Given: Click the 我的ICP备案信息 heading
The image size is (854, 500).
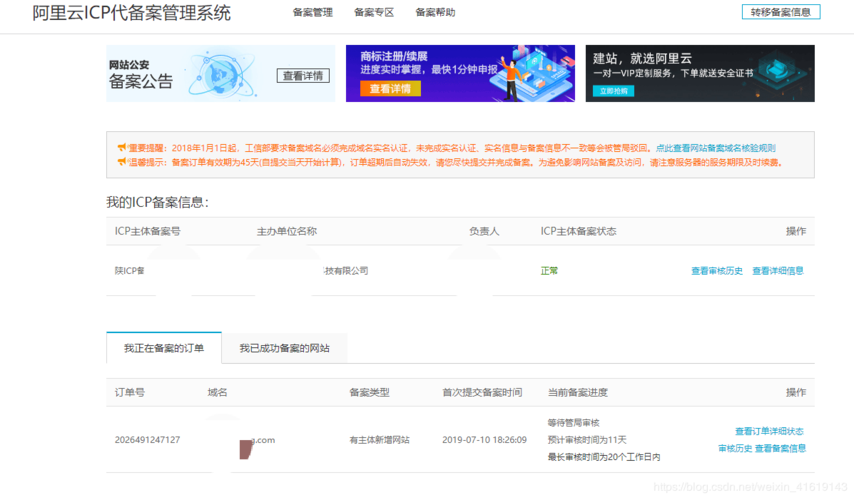Looking at the screenshot, I should pos(157,203).
